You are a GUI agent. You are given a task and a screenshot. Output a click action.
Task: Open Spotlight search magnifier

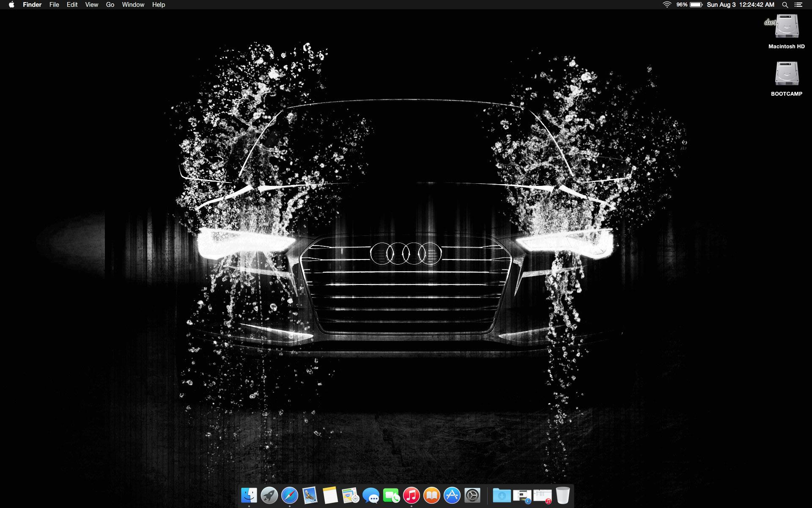coord(785,5)
